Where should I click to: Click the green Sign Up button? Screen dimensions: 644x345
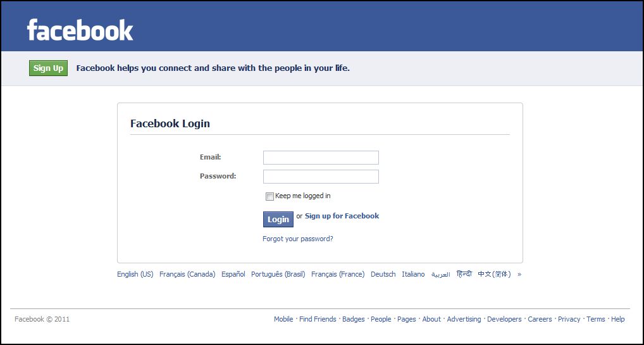tap(49, 68)
